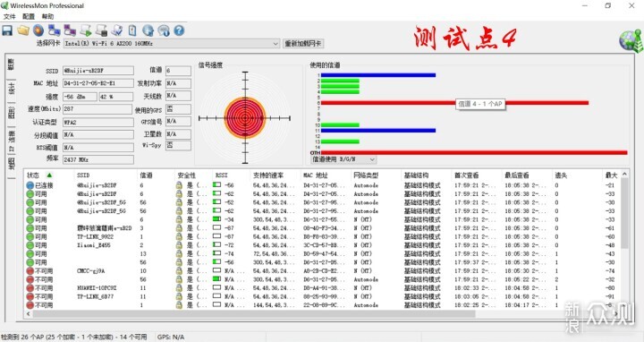644x342 pixels.
Task: Click the SSID value field in summary
Action: tap(98, 71)
